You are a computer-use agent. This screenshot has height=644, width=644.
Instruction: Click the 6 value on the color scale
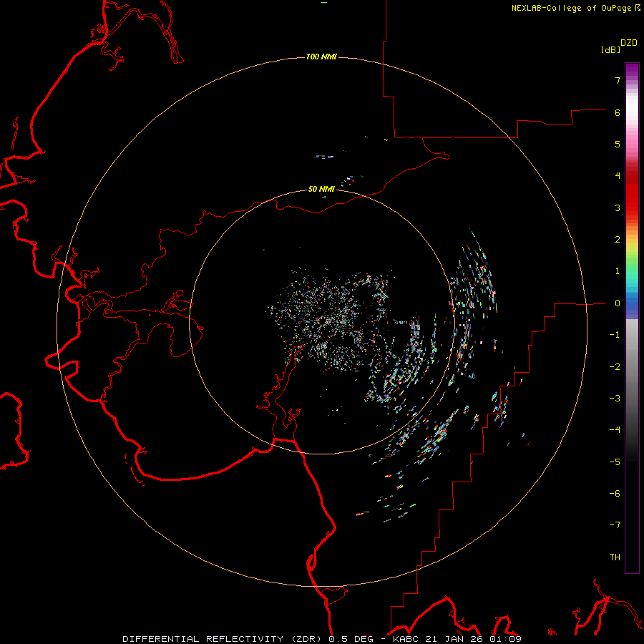tap(618, 112)
